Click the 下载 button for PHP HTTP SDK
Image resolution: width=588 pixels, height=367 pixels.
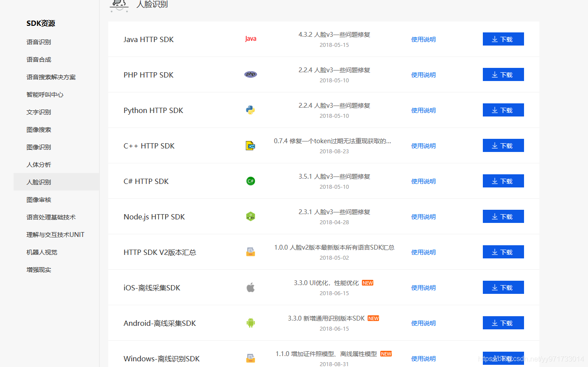coord(503,74)
